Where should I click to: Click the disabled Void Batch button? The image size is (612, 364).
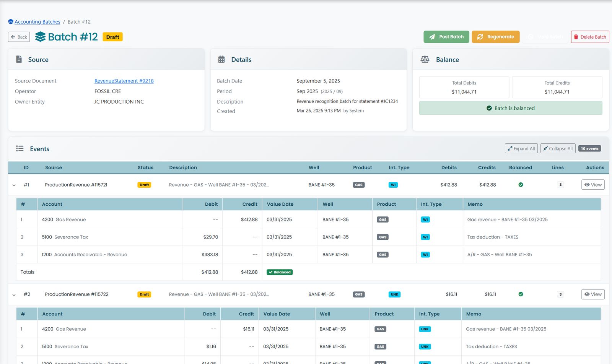[545, 37]
